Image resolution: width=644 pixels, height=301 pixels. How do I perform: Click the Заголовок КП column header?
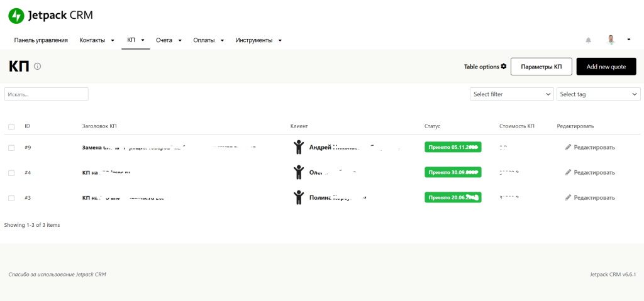tap(99, 126)
